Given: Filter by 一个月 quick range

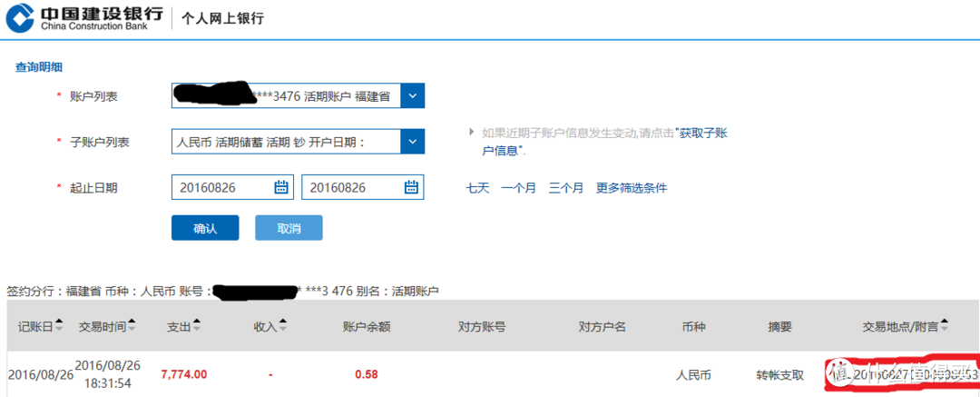Looking at the screenshot, I should 518,187.
